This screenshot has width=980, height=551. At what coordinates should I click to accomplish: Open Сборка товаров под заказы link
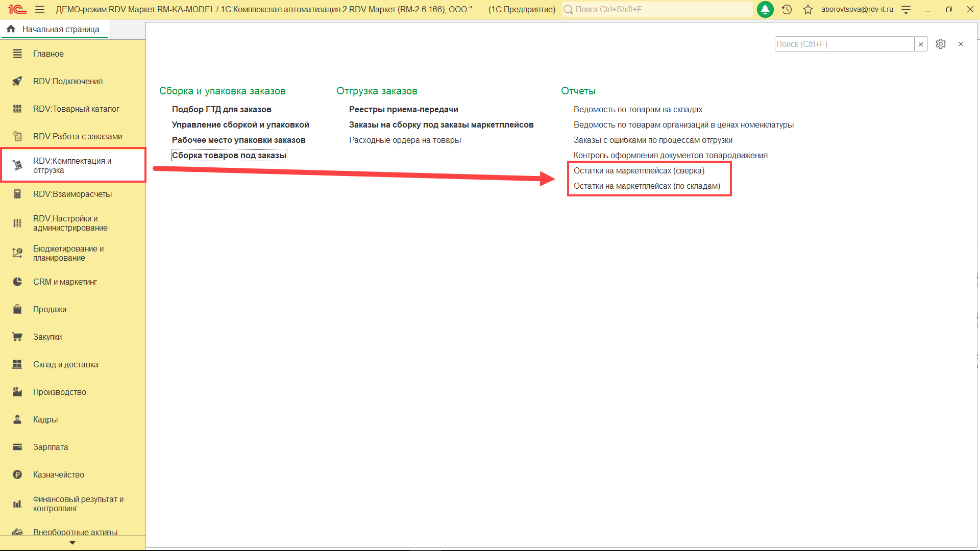(229, 155)
